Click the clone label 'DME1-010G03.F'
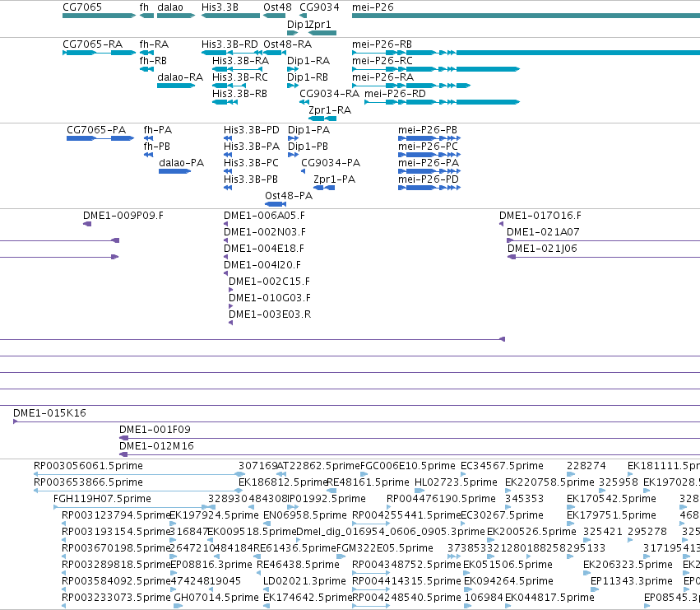Viewport: 700px width, 610px height. pyautogui.click(x=270, y=299)
